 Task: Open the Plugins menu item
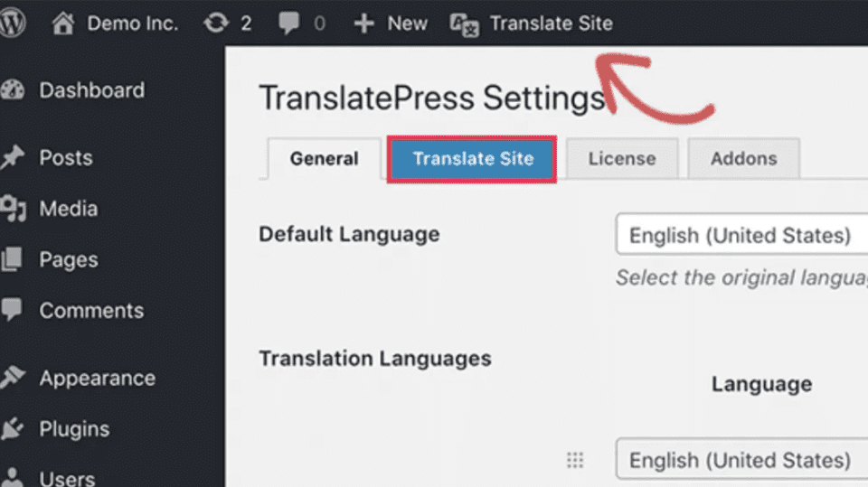(x=74, y=429)
